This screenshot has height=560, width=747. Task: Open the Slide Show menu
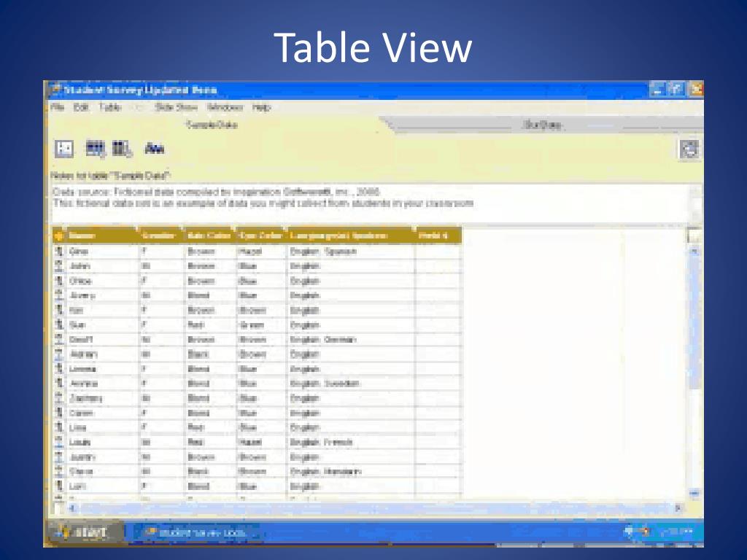point(176,107)
